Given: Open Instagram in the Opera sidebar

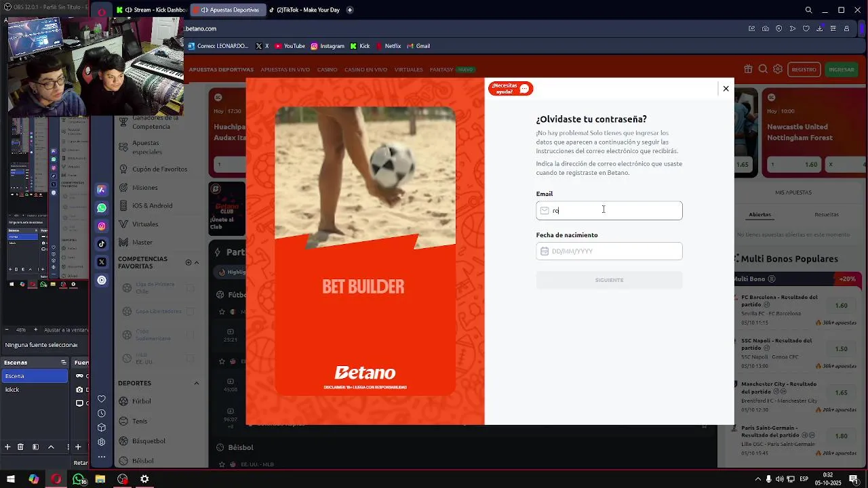Looking at the screenshot, I should pyautogui.click(x=102, y=226).
